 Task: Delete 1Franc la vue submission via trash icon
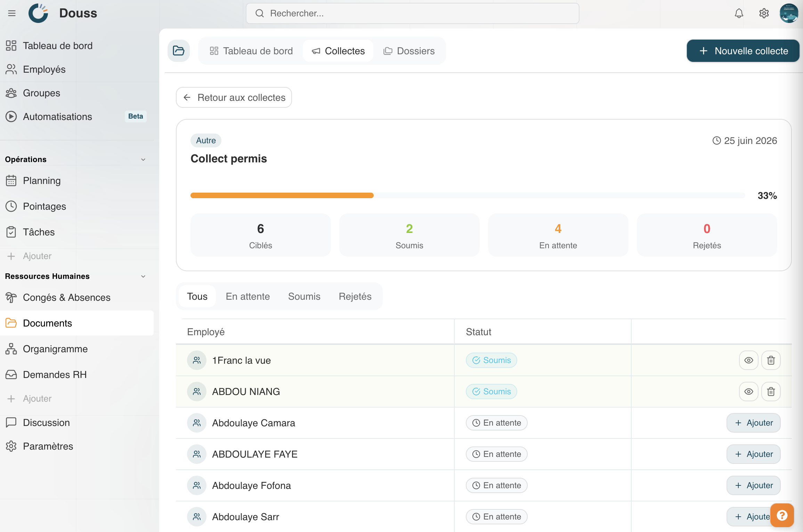coord(771,360)
